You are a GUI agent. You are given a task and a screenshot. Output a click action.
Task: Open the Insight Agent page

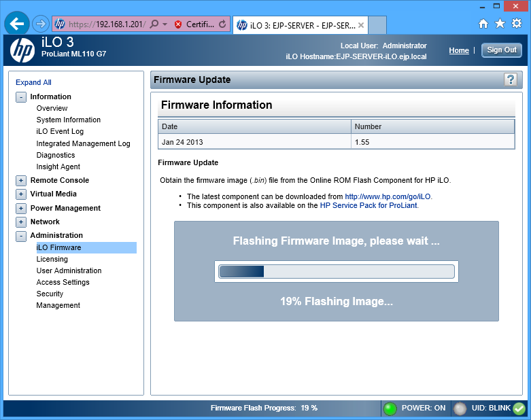coord(58,167)
